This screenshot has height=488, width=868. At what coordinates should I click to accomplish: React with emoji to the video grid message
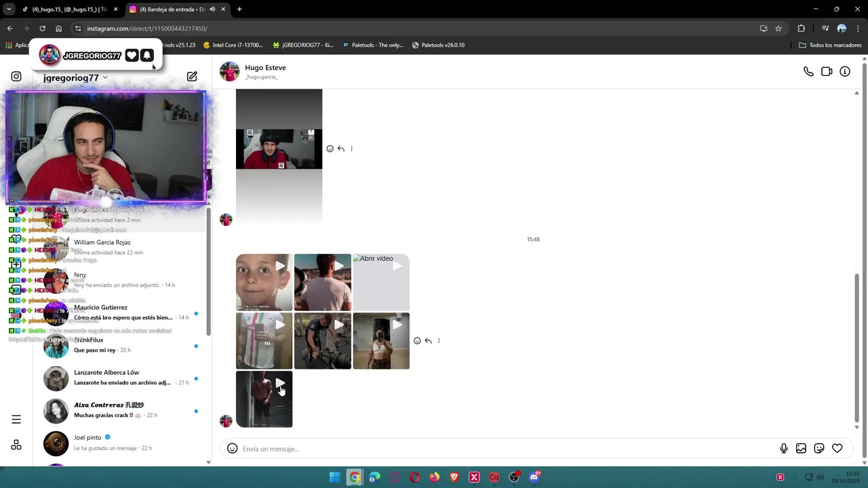417,341
